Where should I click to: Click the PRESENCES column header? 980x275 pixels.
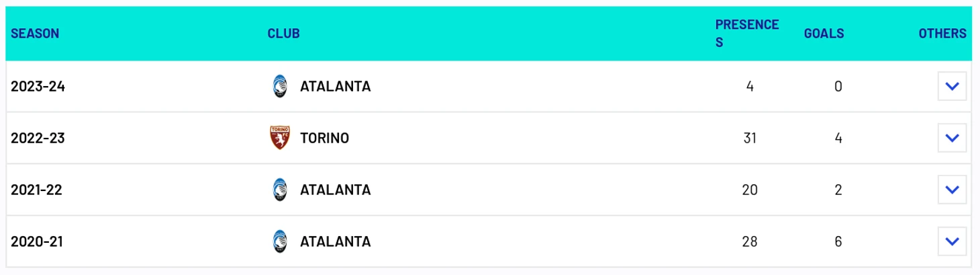(747, 34)
